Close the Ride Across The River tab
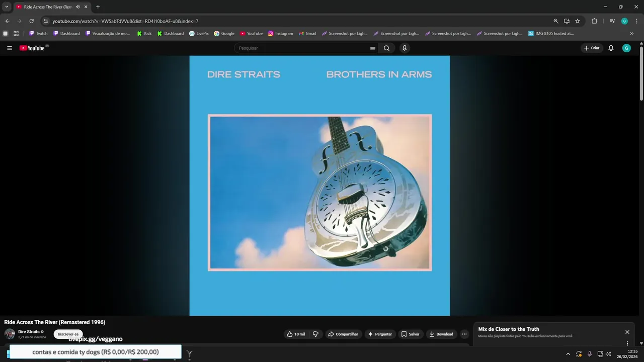 click(x=86, y=7)
